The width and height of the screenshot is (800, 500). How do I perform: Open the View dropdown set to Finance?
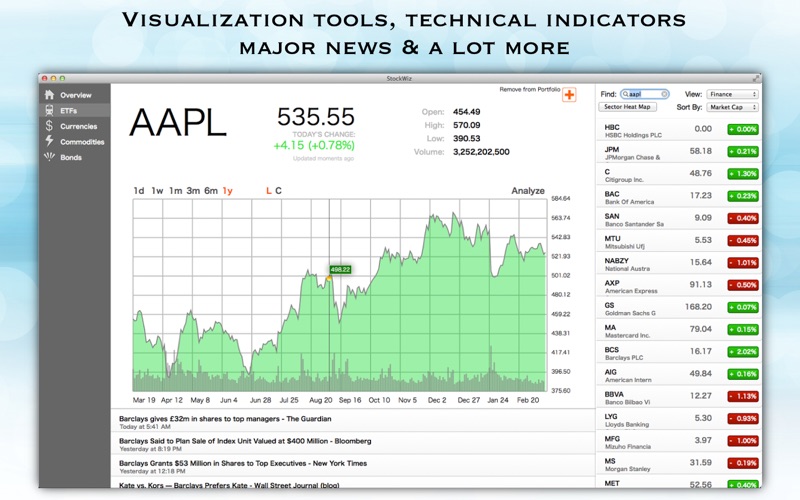pos(732,94)
